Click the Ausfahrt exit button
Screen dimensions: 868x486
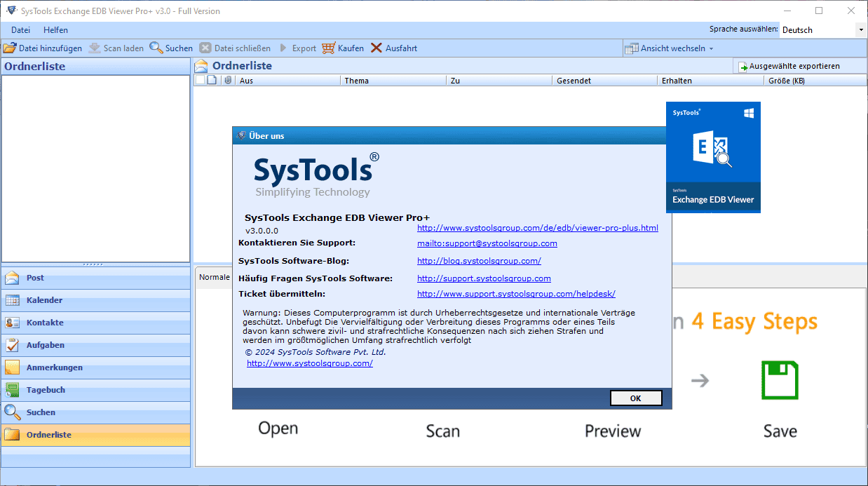pos(394,48)
